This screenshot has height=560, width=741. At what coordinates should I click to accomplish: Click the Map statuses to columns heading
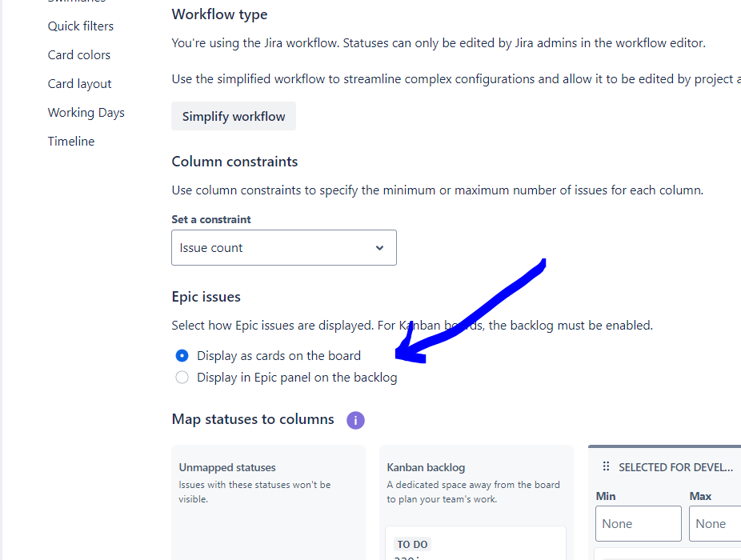(253, 419)
